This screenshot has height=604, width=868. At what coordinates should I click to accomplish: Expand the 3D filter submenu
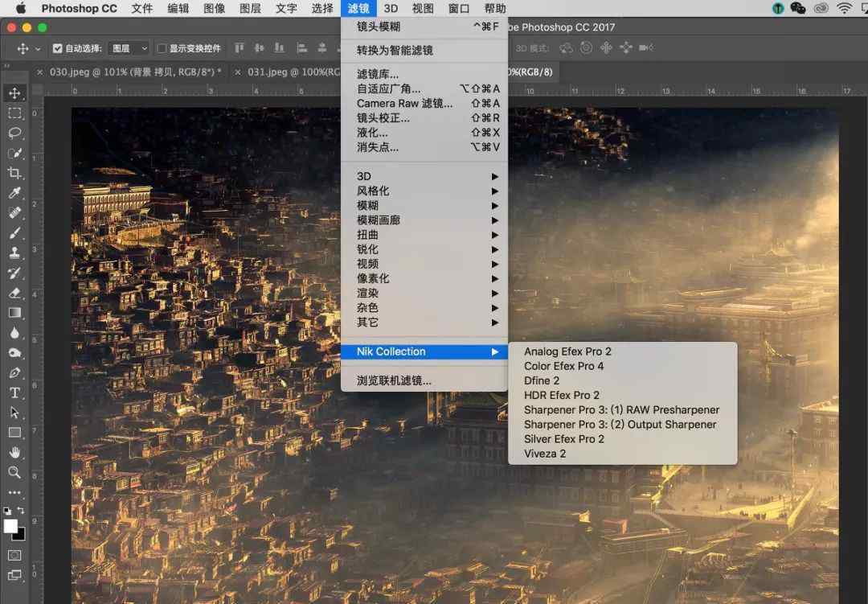[x=424, y=176]
